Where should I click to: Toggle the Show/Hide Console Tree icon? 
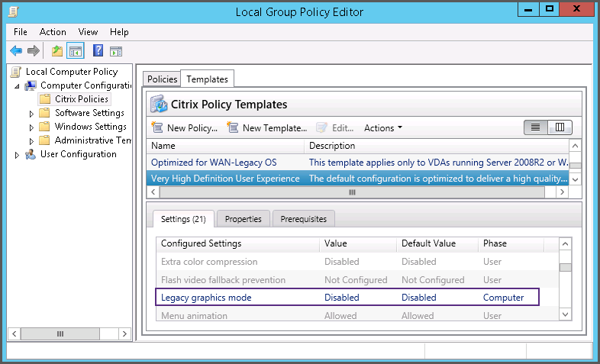(x=76, y=51)
